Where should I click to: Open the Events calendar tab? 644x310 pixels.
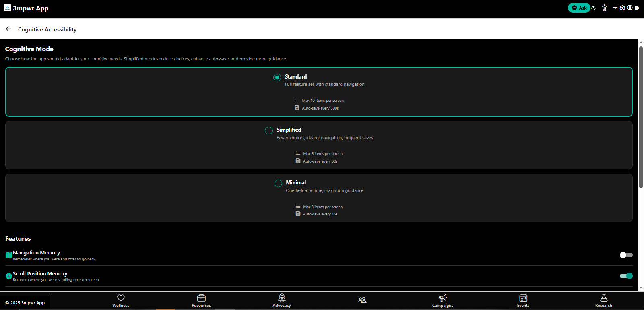coord(523,300)
